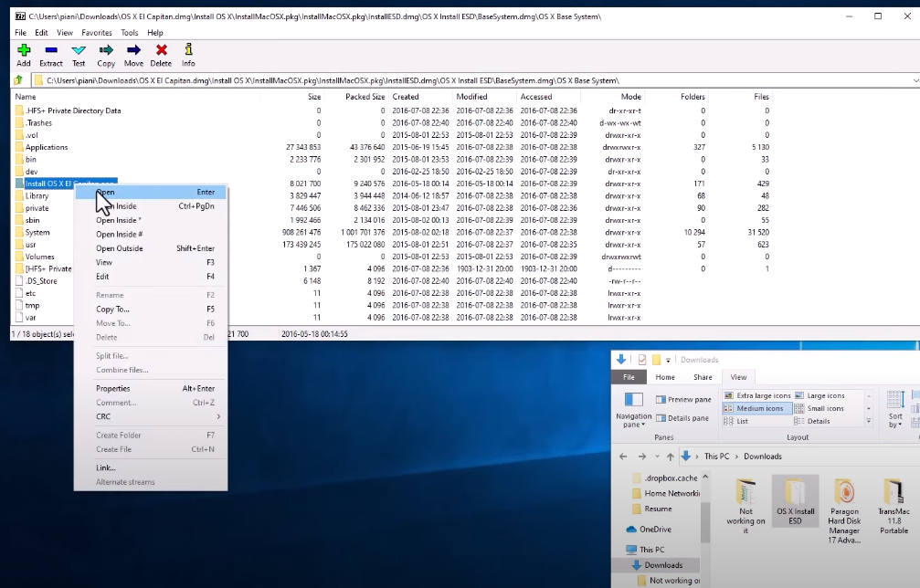This screenshot has width=920, height=588.
Task: Open Properties from the context menu
Action: (151, 388)
